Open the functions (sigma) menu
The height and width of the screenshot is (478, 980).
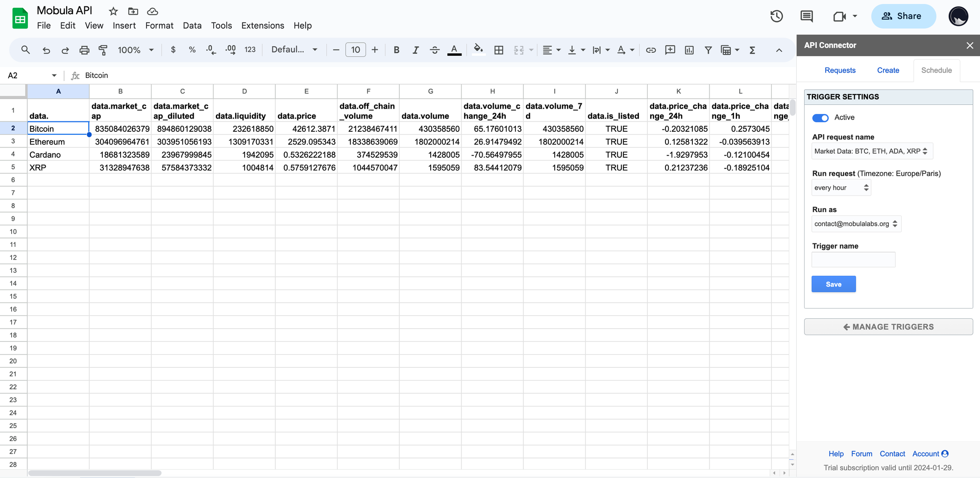(753, 49)
